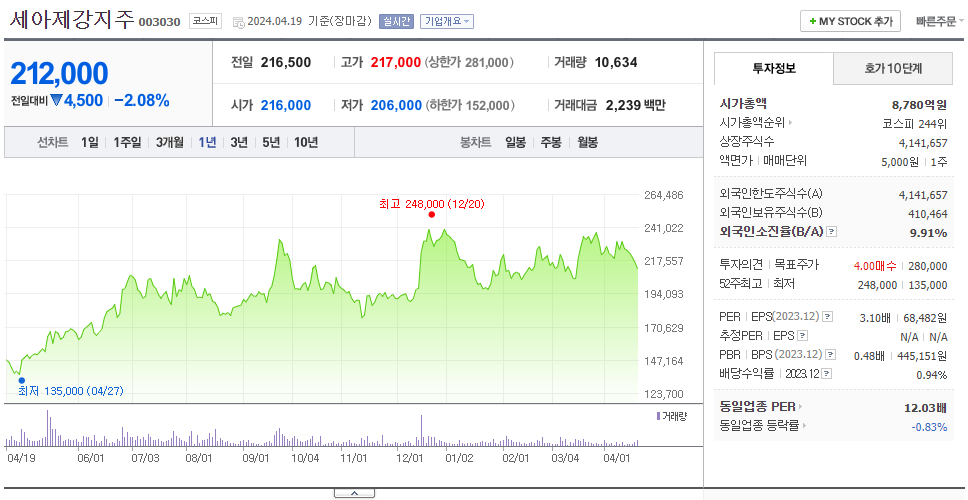Click the 실시간 badge button
Viewport: 968px width, 500px height.
pos(396,21)
